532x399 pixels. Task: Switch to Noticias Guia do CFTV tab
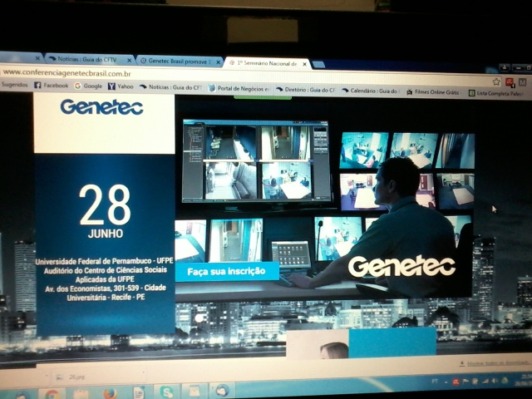tap(90, 60)
